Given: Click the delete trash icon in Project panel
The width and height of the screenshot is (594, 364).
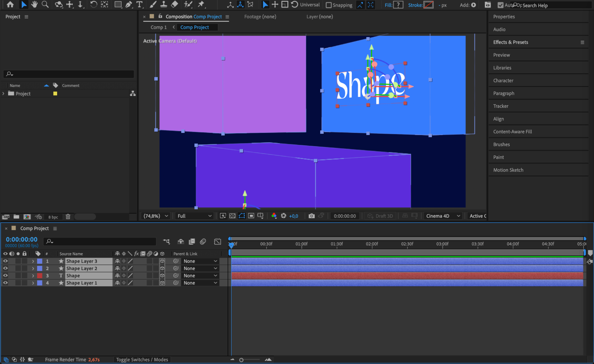Looking at the screenshot, I should click(68, 217).
